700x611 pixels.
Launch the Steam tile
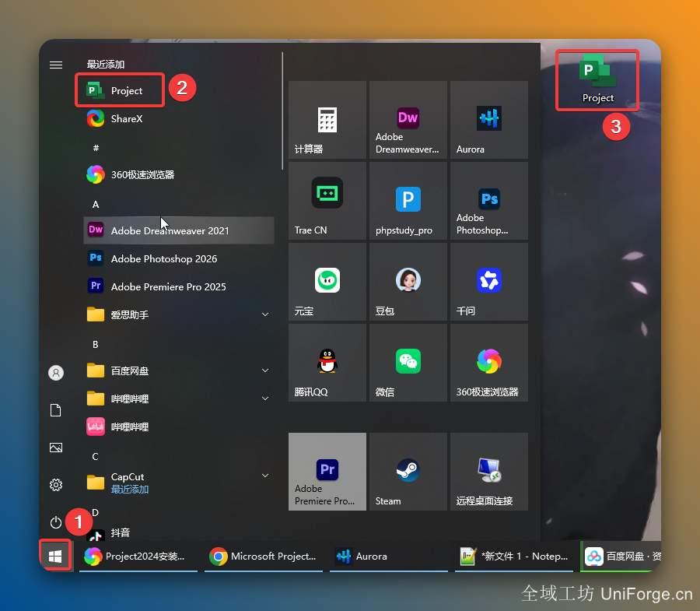click(408, 471)
